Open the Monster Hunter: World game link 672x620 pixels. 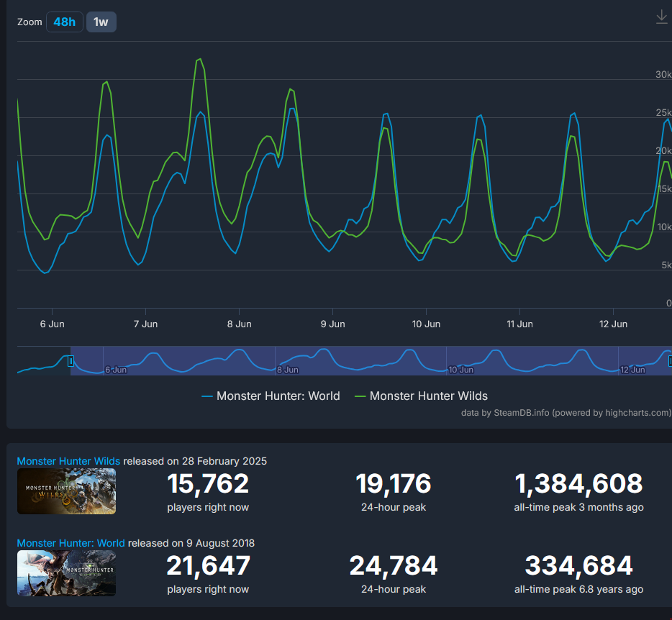tap(71, 543)
